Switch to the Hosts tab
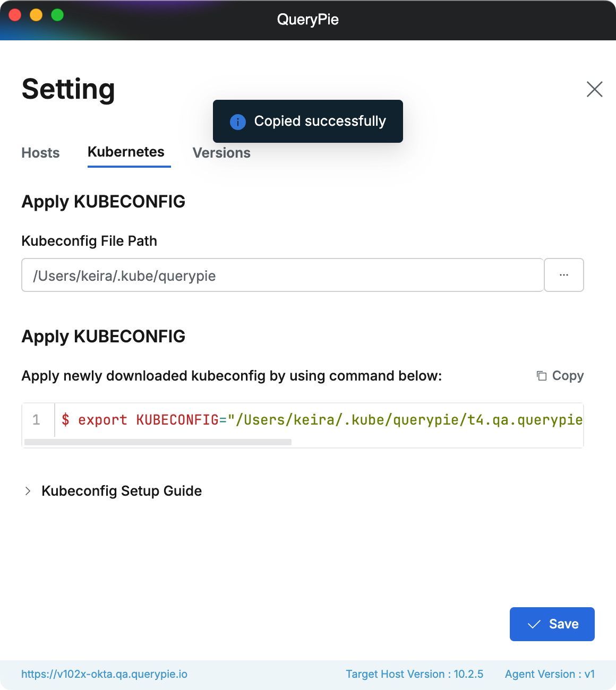The height and width of the screenshot is (690, 616). 40,153
